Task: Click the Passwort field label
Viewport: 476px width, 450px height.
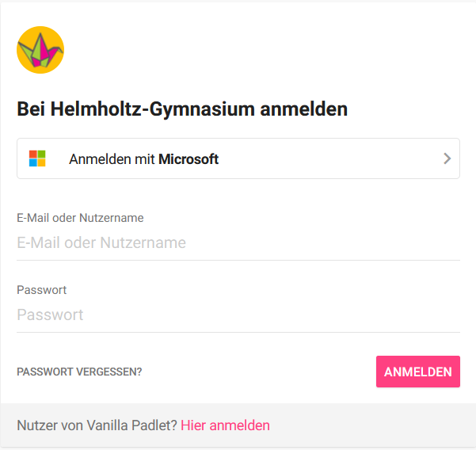Action: 42,290
